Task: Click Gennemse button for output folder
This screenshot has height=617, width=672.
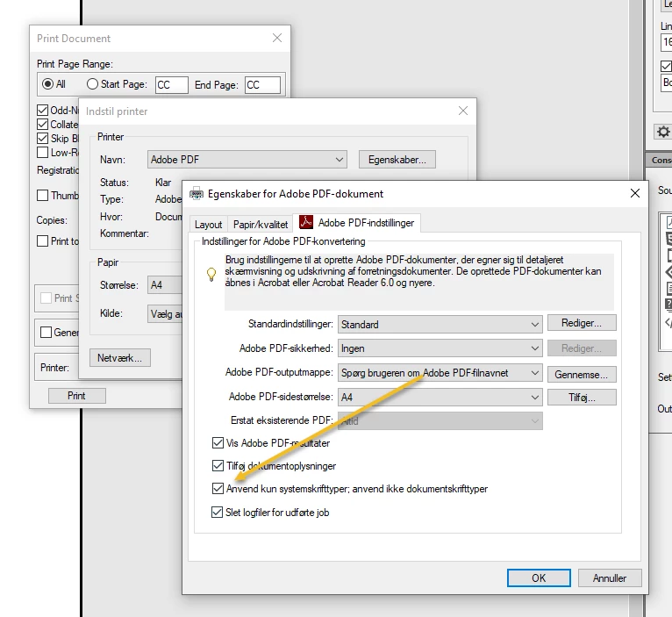Action: point(582,374)
